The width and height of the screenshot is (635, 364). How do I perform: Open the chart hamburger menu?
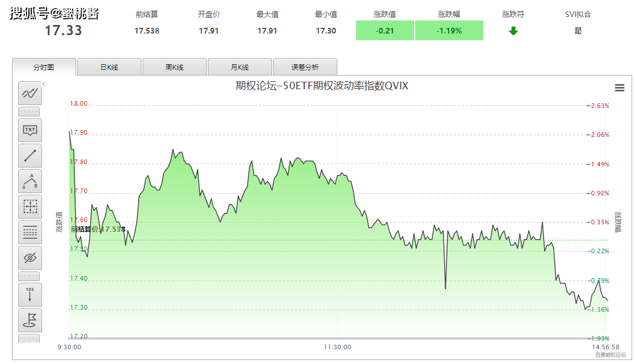[x=620, y=88]
